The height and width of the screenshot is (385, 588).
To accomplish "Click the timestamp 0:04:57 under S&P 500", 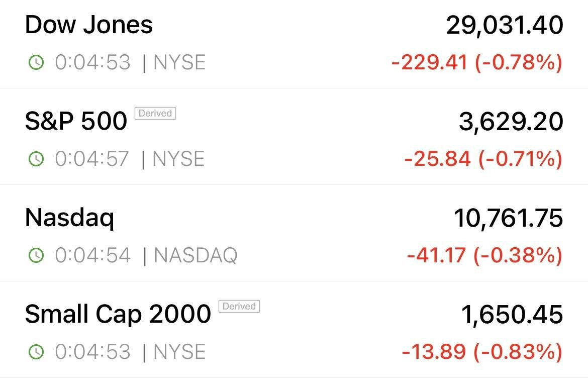I will point(92,158).
